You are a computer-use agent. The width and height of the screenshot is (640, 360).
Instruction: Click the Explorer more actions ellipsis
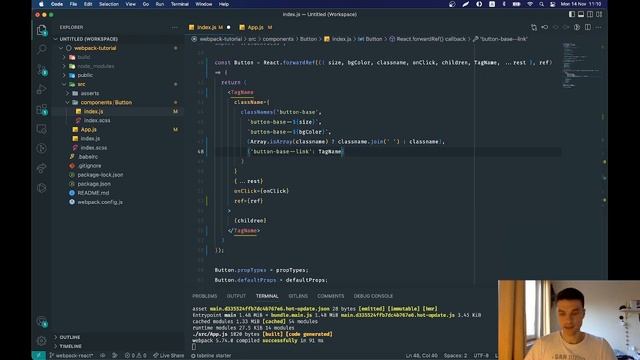pos(175,27)
